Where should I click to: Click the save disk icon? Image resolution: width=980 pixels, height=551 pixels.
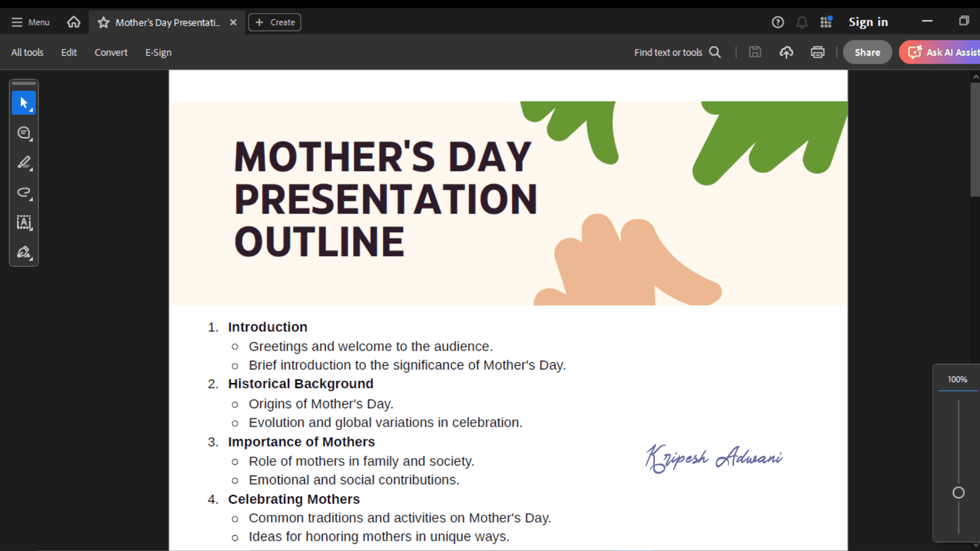[755, 52]
